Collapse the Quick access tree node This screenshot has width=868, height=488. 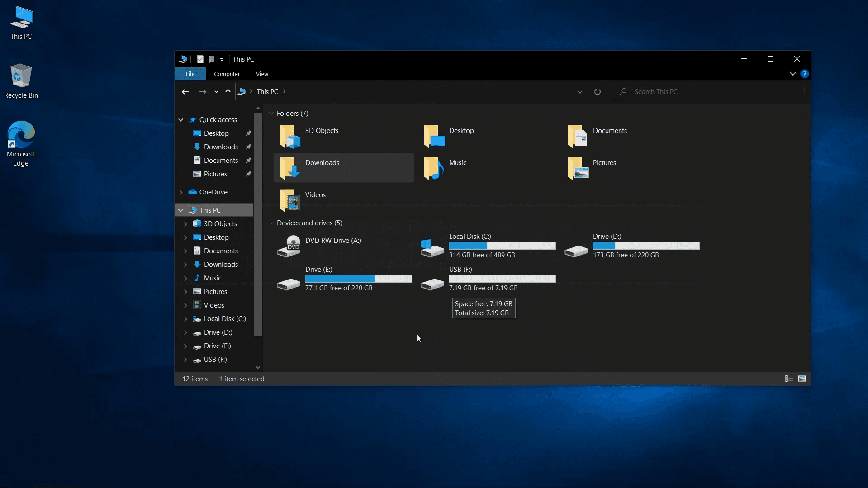click(180, 120)
